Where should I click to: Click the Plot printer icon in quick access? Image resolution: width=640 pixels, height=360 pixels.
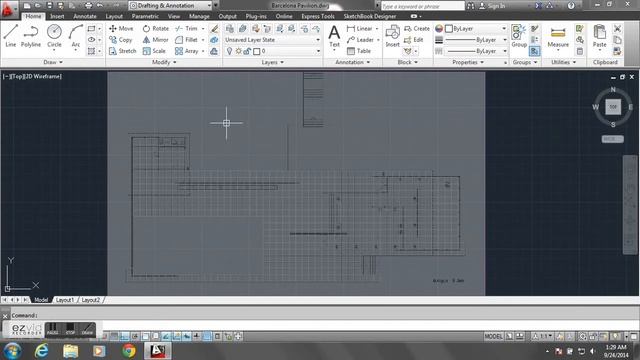click(88, 6)
